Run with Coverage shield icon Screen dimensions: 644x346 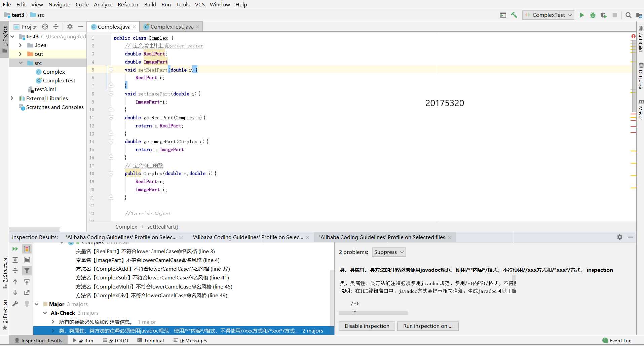[x=604, y=15]
